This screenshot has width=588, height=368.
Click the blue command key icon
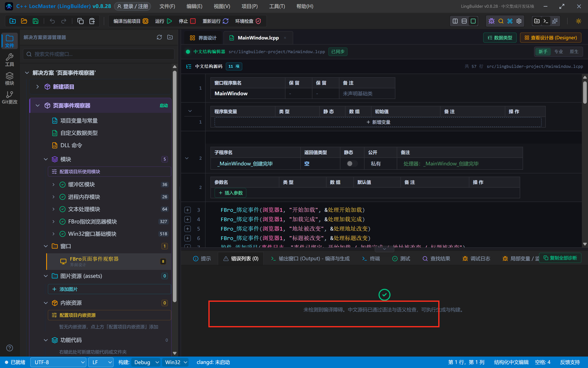click(x=510, y=21)
